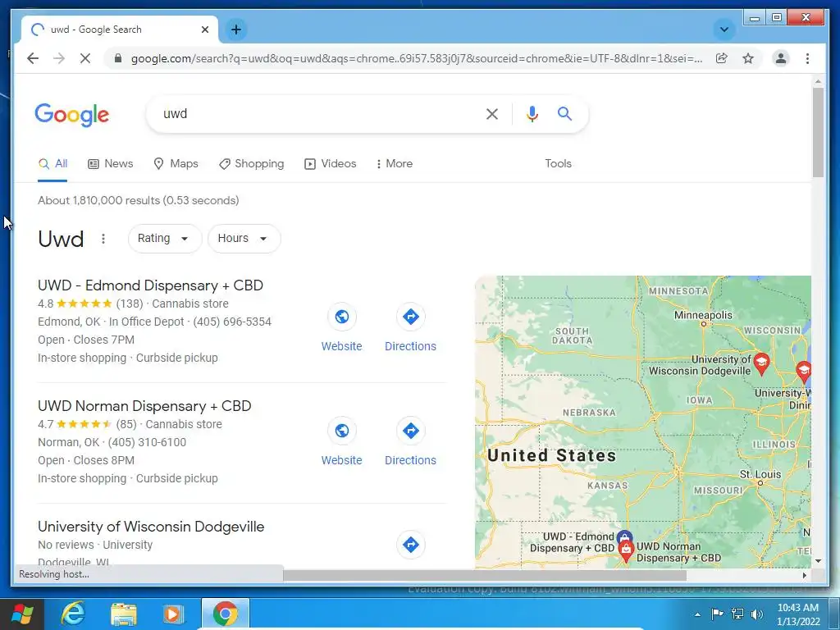The image size is (840, 630).
Task: Close the 'uwd - Google Search' tab
Action: (x=204, y=30)
